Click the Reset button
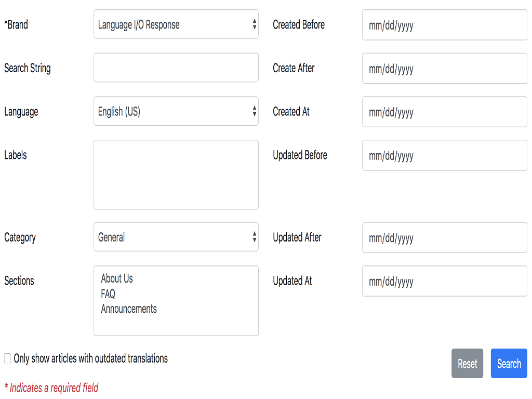 467,363
